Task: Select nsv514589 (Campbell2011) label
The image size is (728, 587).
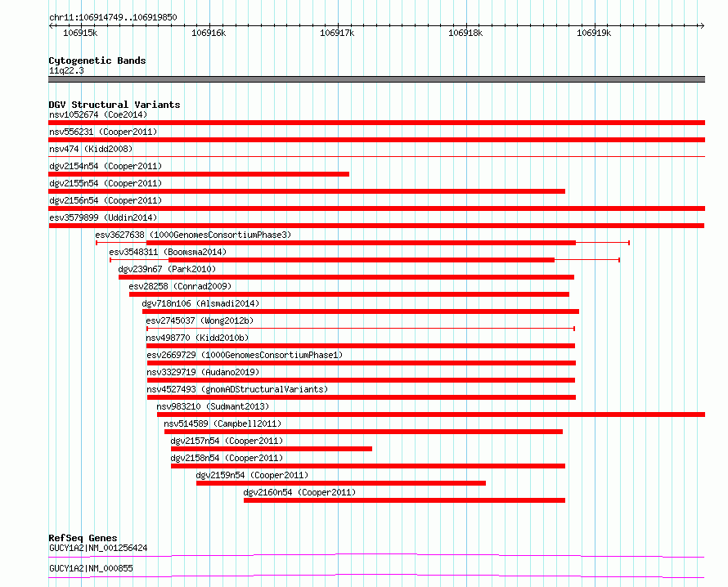Action: coord(222,423)
